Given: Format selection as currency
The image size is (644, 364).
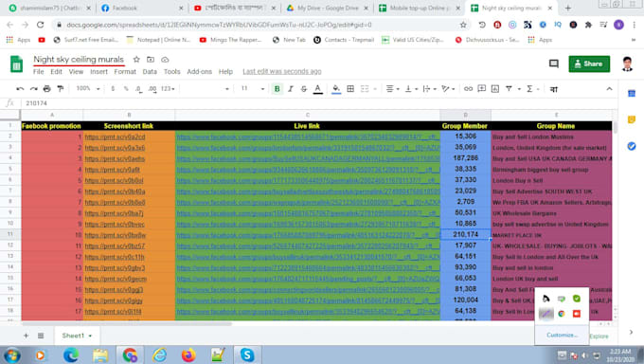Looking at the screenshot, I should pos(113,89).
